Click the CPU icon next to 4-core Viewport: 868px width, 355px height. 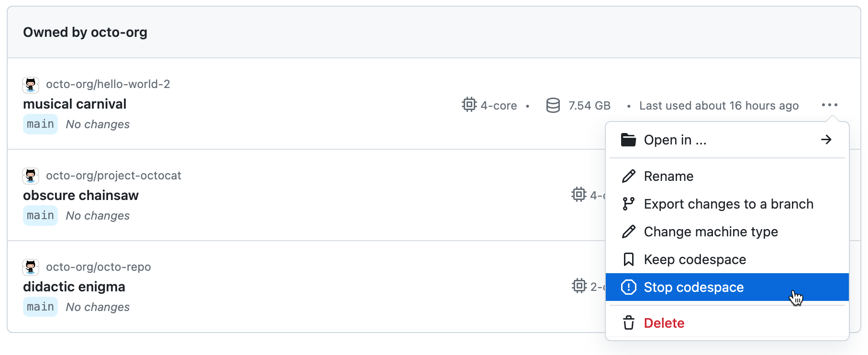tap(469, 105)
